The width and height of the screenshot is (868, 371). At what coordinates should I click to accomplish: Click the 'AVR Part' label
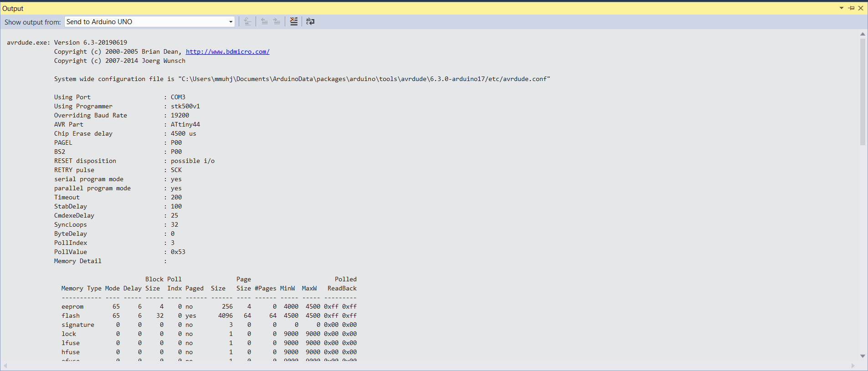click(69, 124)
